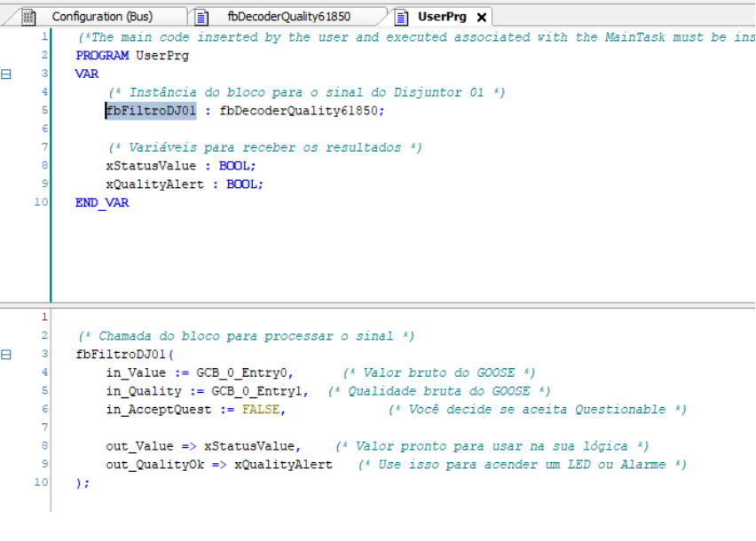Open the fbDecoderQuality61850 tab

tap(288, 17)
